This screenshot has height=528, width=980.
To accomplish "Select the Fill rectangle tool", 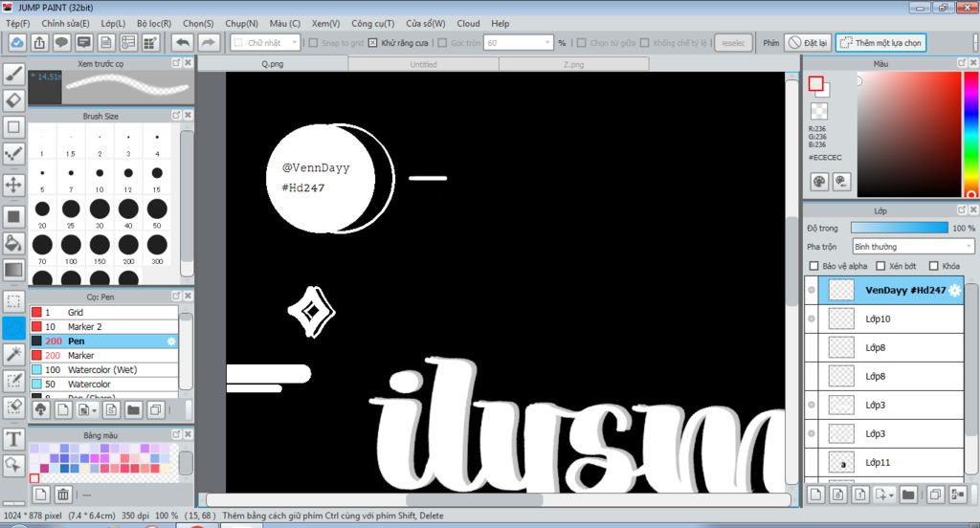I will [x=13, y=217].
